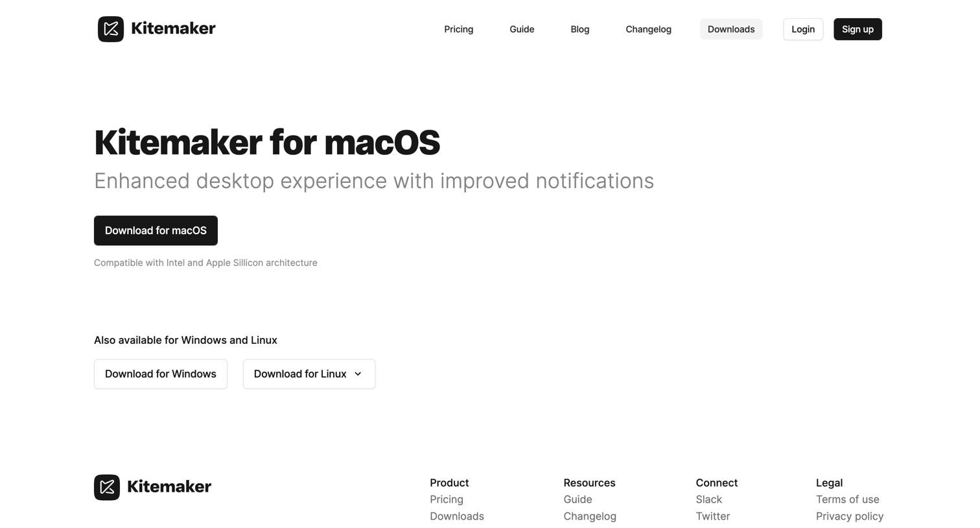Open Slack link under Connect
This screenshot has height=528, width=980.
(709, 499)
